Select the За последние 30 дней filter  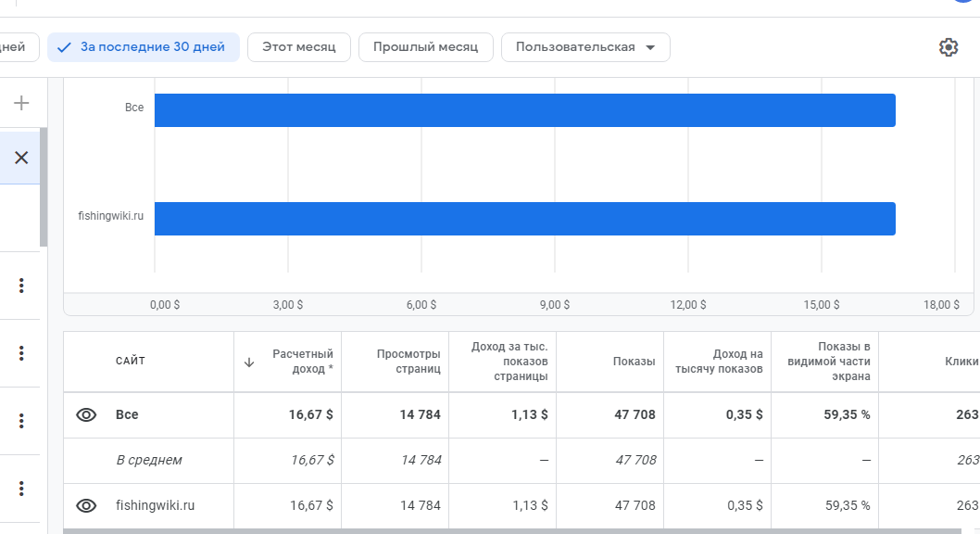144,47
